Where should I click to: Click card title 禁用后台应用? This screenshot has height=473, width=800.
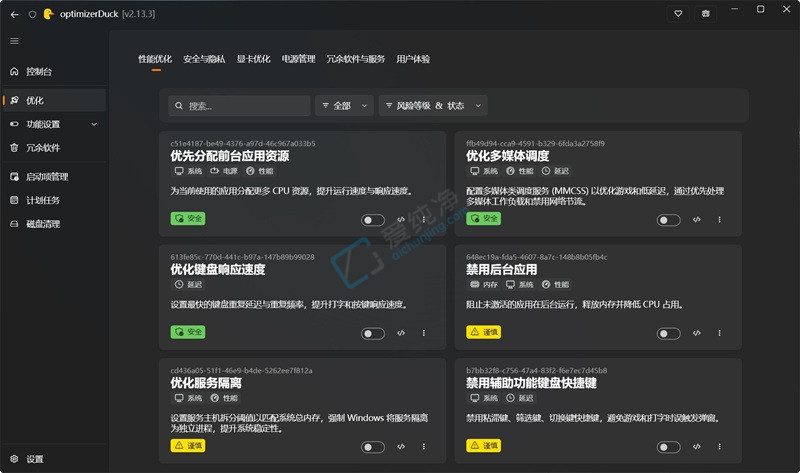pos(501,269)
